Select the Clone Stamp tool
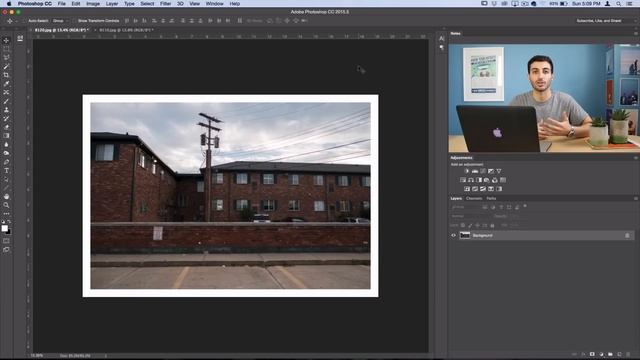 (6, 110)
